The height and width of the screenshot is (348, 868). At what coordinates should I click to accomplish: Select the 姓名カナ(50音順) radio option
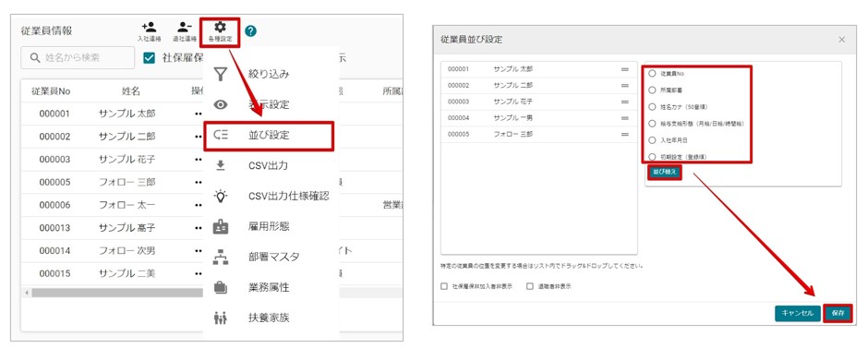coord(652,107)
